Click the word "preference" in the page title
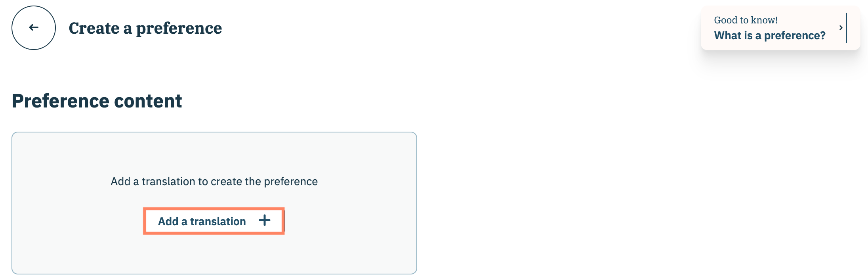Viewport: 868px width, 280px height. click(179, 28)
